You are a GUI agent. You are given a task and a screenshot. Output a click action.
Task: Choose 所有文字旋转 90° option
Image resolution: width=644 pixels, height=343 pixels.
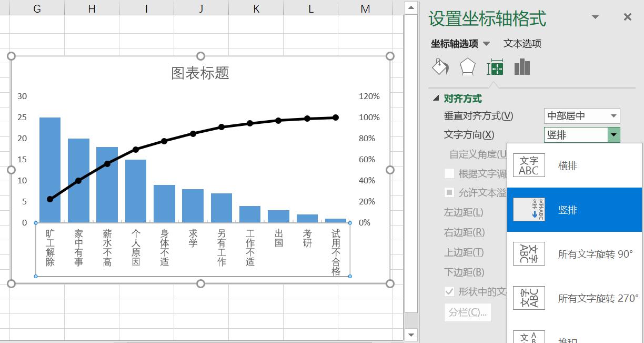coord(575,254)
